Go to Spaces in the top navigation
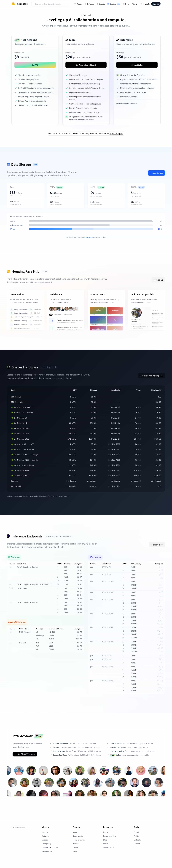 (x=101, y=4)
